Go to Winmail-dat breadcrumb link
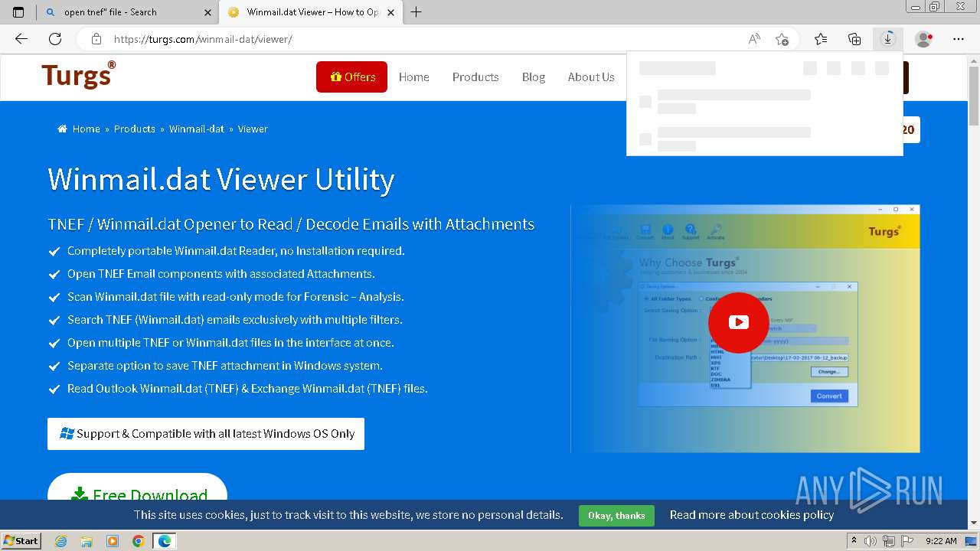 [197, 129]
